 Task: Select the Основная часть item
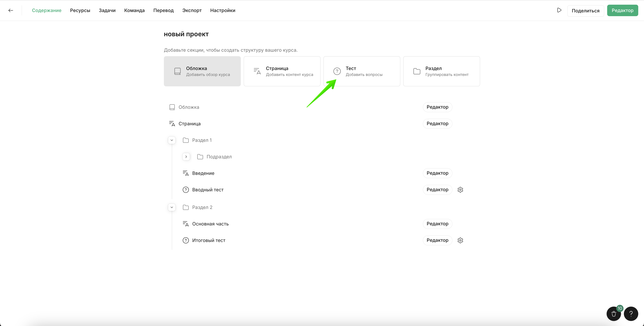210,224
